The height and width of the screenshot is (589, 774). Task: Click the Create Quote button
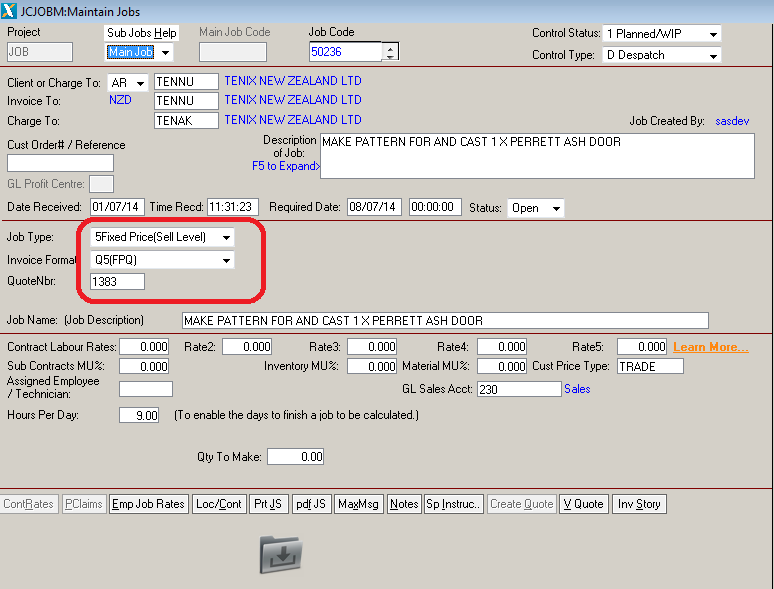522,504
